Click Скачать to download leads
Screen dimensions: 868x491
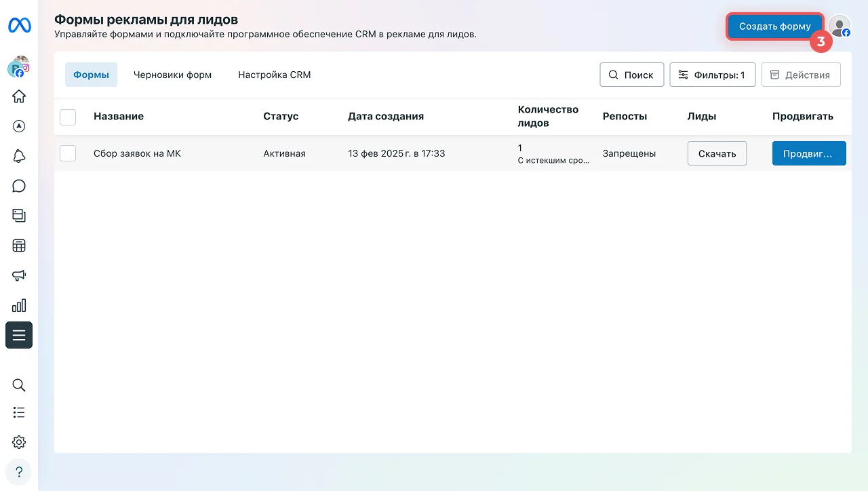(717, 153)
